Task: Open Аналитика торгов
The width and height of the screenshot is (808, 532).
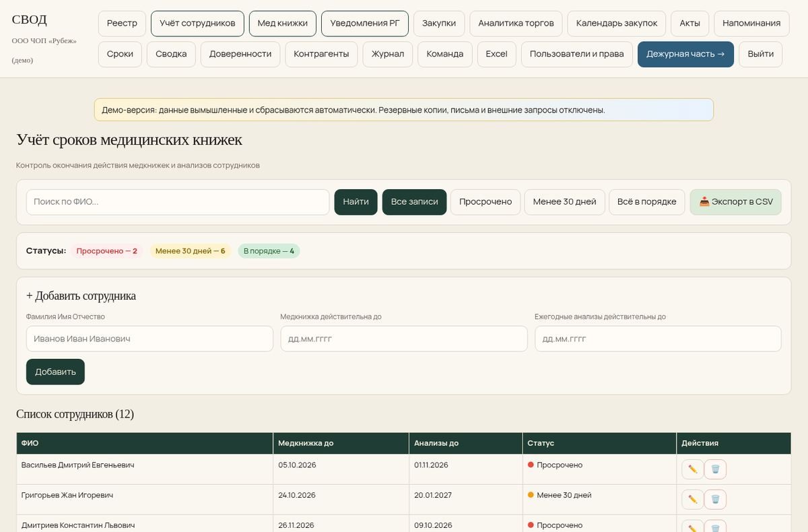Action: 516,24
